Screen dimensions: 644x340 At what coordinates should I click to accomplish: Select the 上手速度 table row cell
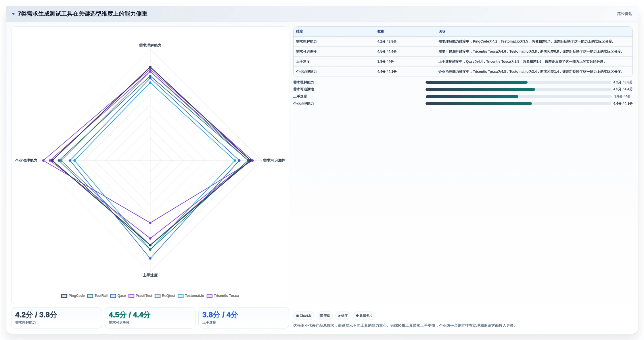point(303,62)
